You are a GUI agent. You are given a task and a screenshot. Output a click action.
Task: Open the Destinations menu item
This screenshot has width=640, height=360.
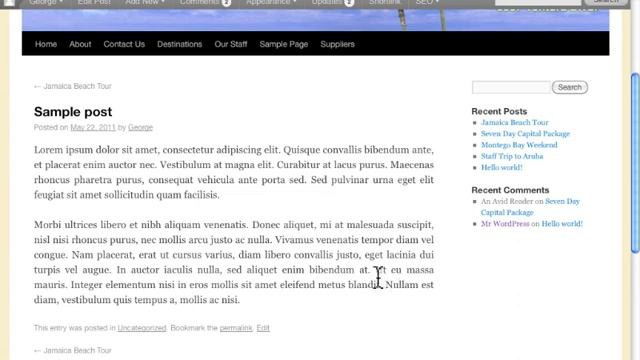(180, 44)
